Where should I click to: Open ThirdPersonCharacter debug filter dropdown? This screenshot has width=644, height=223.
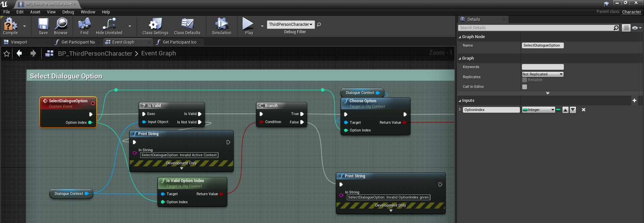click(290, 24)
